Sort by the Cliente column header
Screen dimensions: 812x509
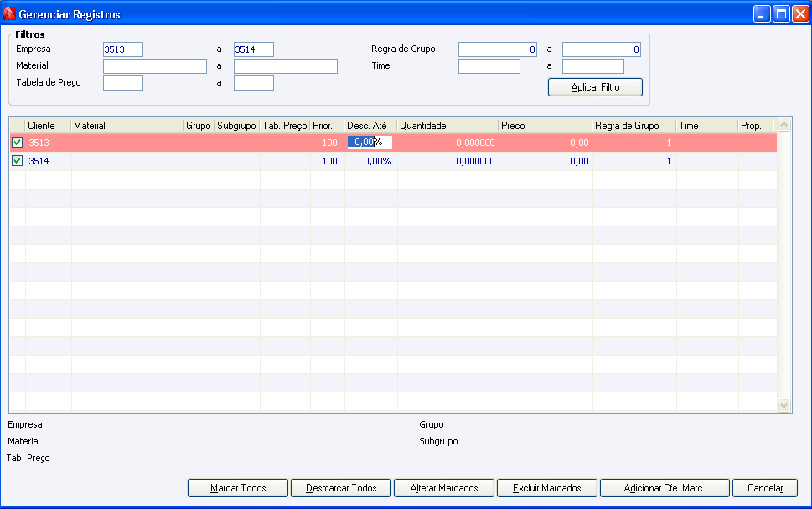point(48,126)
